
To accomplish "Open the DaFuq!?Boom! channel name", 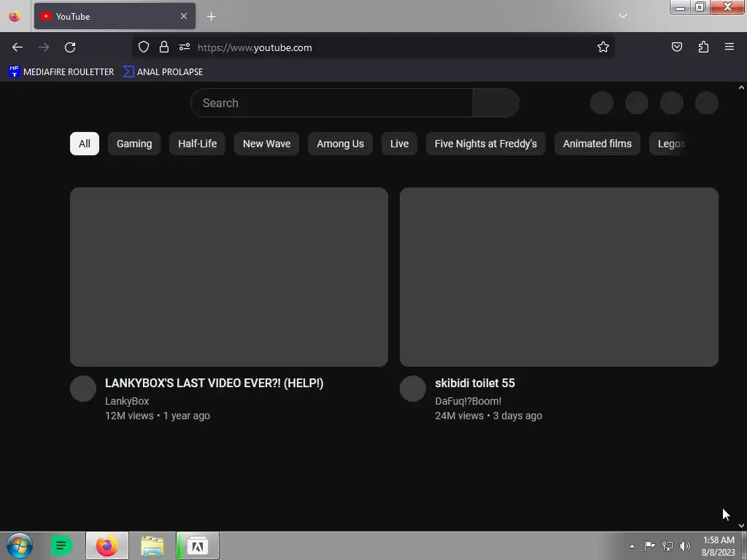I will tap(468, 402).
